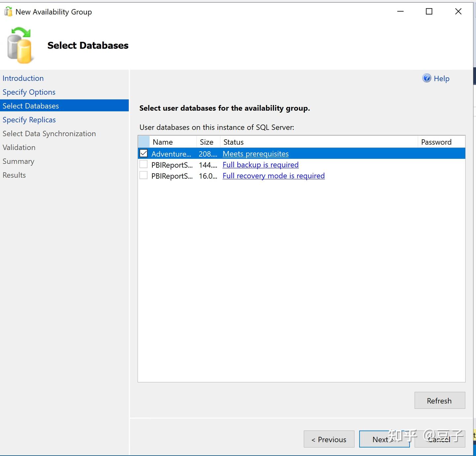Sort databases by the Name column header
Image resolution: width=476 pixels, height=456 pixels.
tap(163, 142)
